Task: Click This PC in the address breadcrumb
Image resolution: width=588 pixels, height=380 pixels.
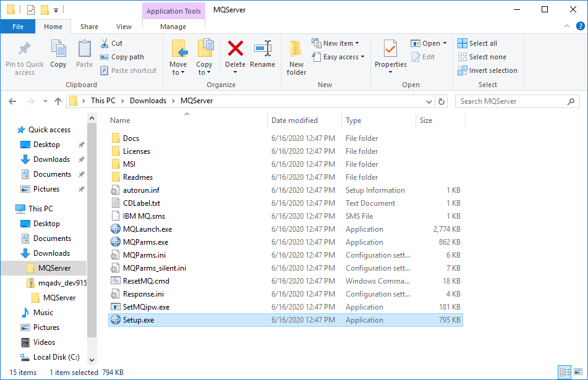Action: coord(103,101)
